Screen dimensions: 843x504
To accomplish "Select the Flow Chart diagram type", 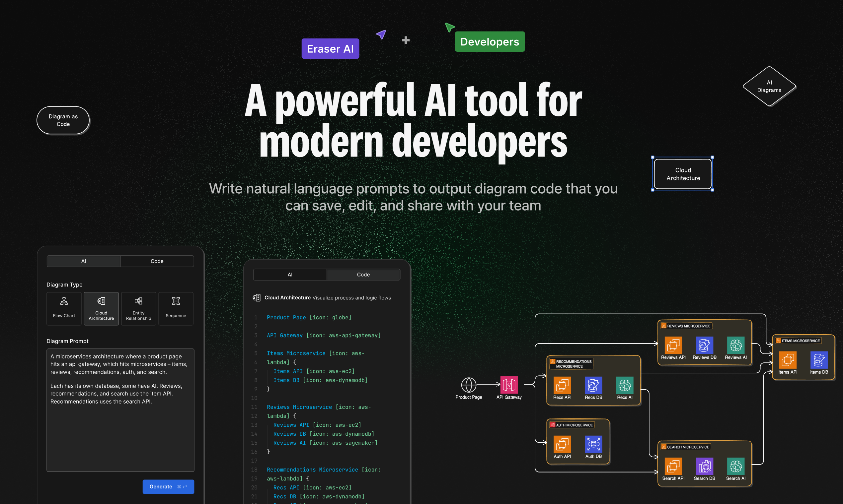I will (64, 308).
